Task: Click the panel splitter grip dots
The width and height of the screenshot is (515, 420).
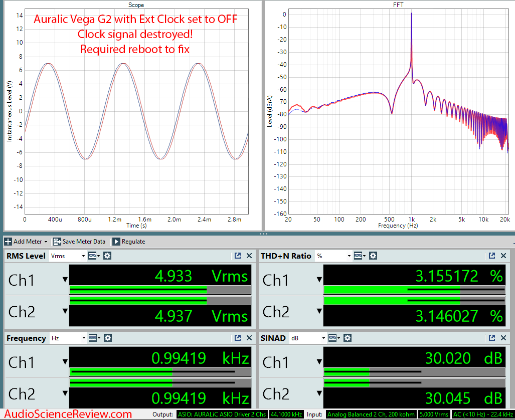Action: (263, 234)
